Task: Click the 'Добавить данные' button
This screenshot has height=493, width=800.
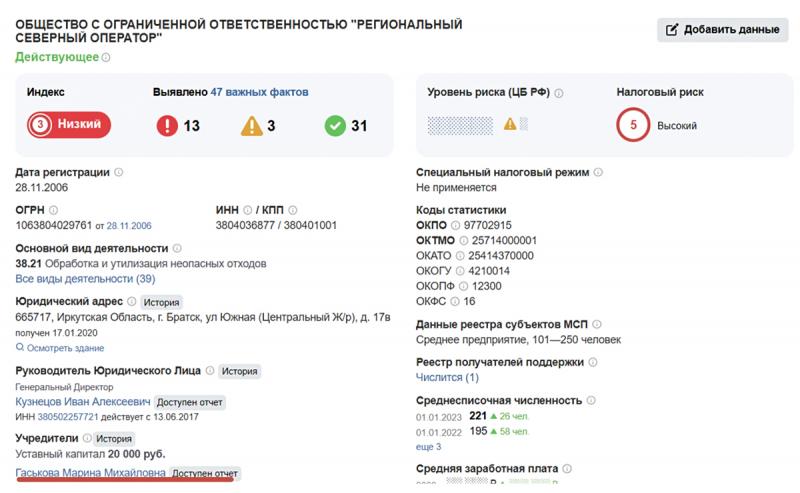Action: (x=722, y=29)
